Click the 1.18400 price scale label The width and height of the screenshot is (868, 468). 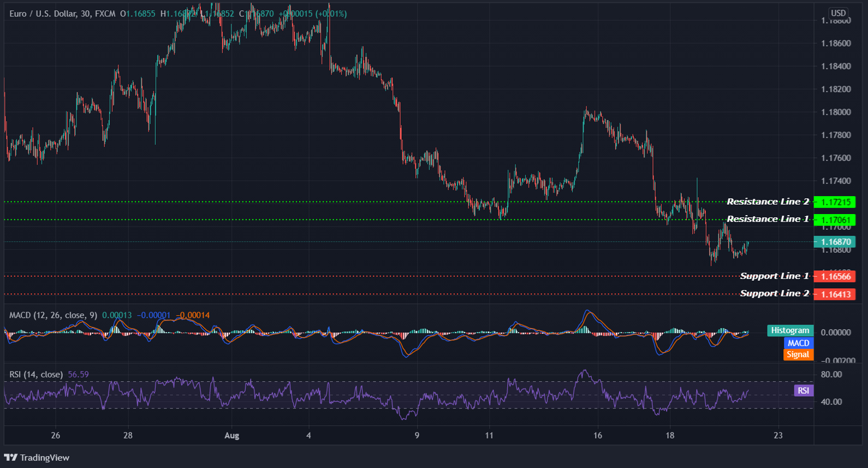coord(836,66)
